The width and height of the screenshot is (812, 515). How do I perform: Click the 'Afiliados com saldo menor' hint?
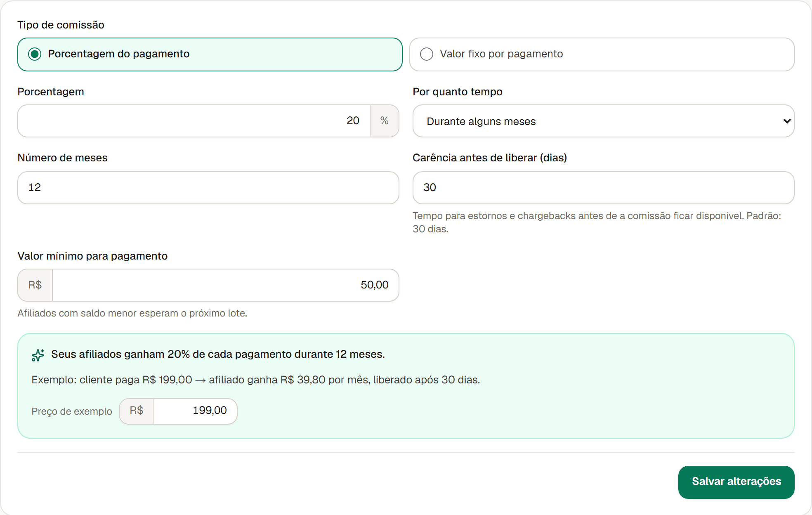132,313
